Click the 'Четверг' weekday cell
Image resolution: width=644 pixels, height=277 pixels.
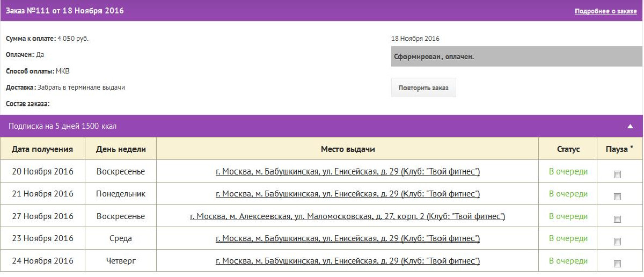point(121,261)
